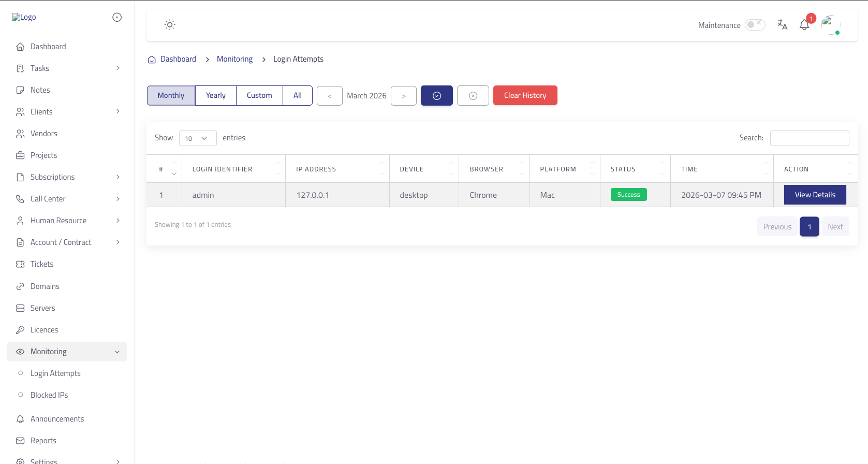Open Login Attempts in the sidebar
This screenshot has height=464, width=868.
[55, 373]
